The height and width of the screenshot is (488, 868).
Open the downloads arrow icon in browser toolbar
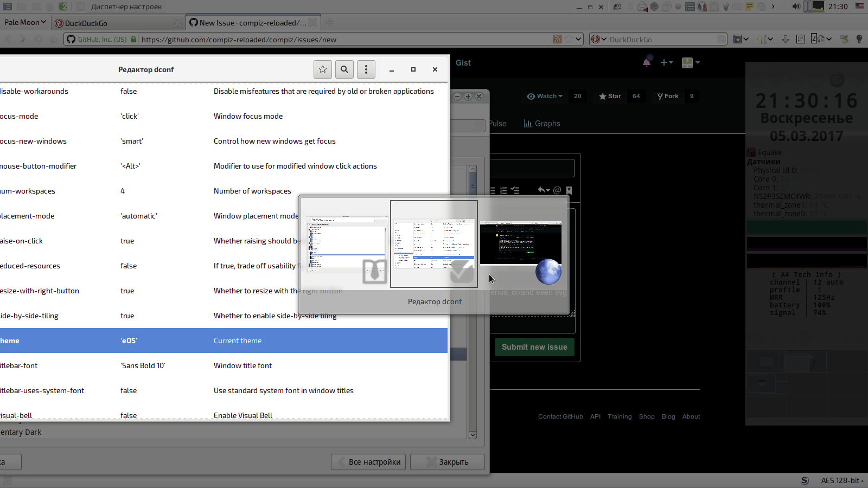[785, 39]
